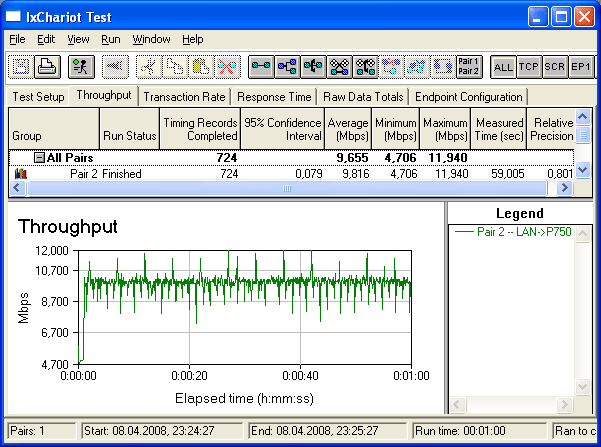Toggle the ALL filter button
Viewport: 601px width, 447px height.
click(x=504, y=67)
